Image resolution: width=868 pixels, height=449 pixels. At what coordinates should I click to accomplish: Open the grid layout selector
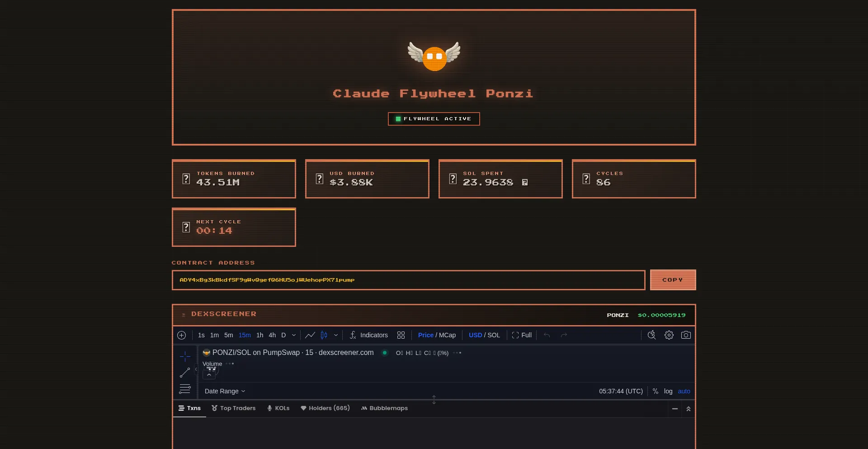point(401,335)
